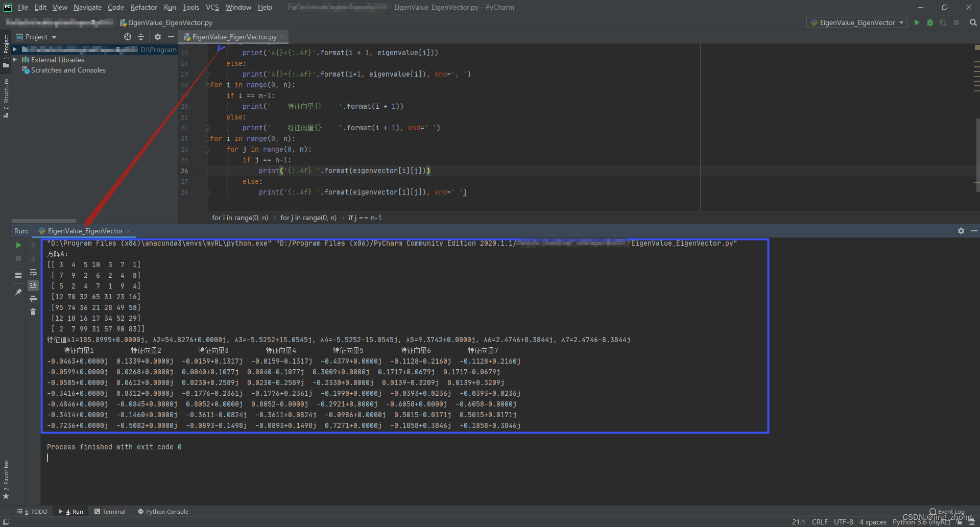980x527 pixels.
Task: Fold the inner for loop at line 24
Action: pyautogui.click(x=207, y=149)
